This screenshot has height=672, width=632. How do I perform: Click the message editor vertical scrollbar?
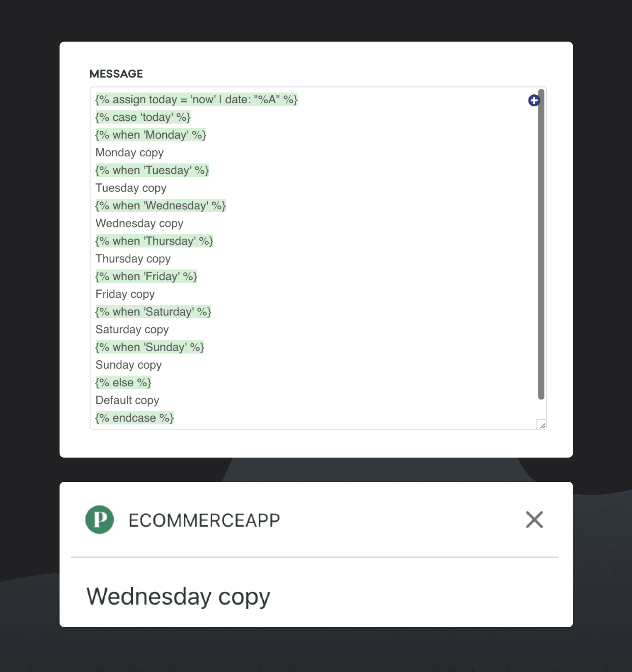[541, 244]
